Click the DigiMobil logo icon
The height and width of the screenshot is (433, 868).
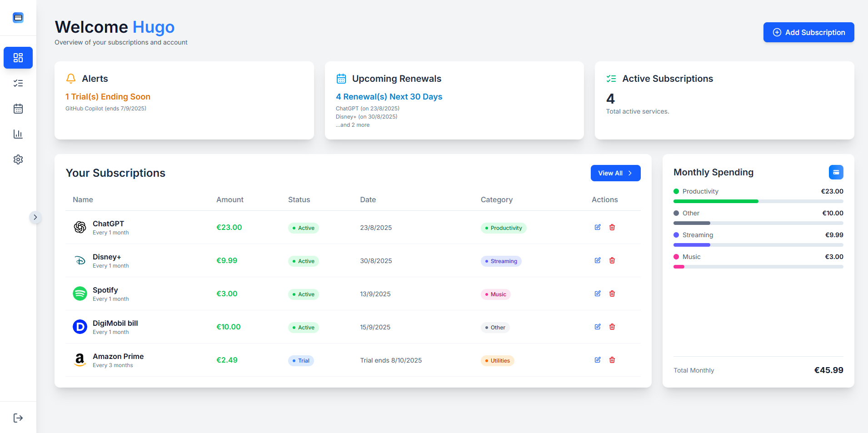click(x=80, y=327)
